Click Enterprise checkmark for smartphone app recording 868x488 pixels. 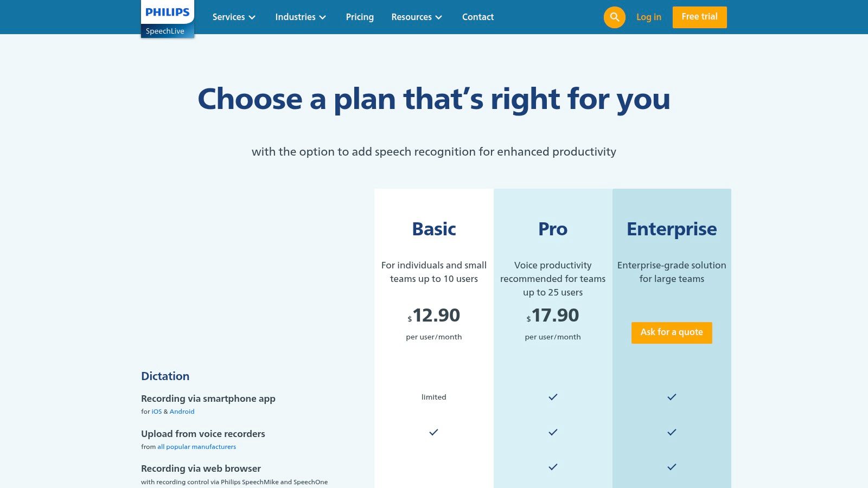[672, 397]
